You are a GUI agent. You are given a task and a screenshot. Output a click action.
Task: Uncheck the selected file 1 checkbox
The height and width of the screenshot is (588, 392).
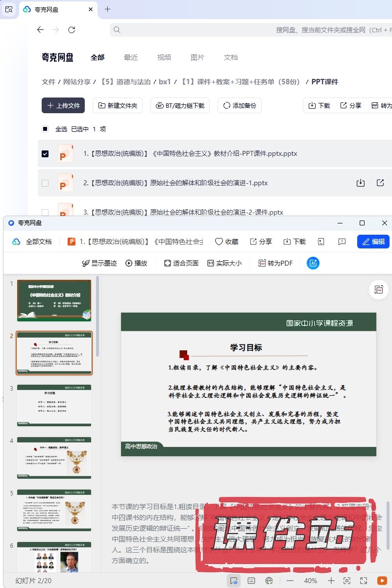[x=45, y=153]
